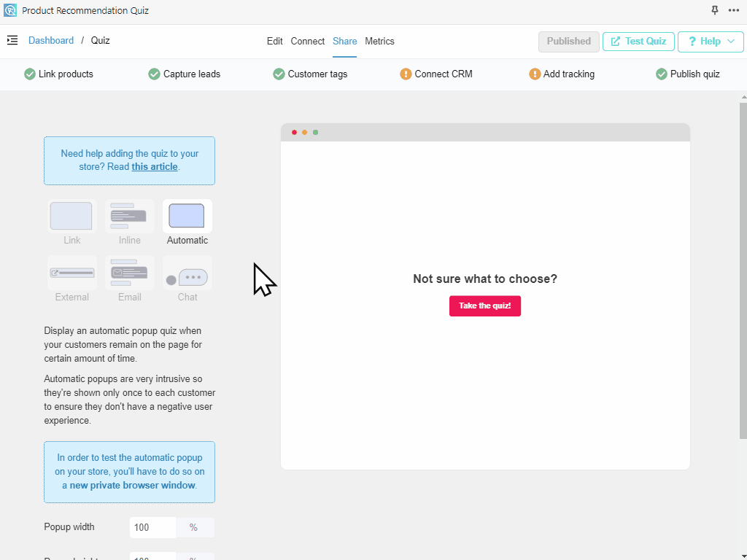Click the Link products green check icon

30,74
